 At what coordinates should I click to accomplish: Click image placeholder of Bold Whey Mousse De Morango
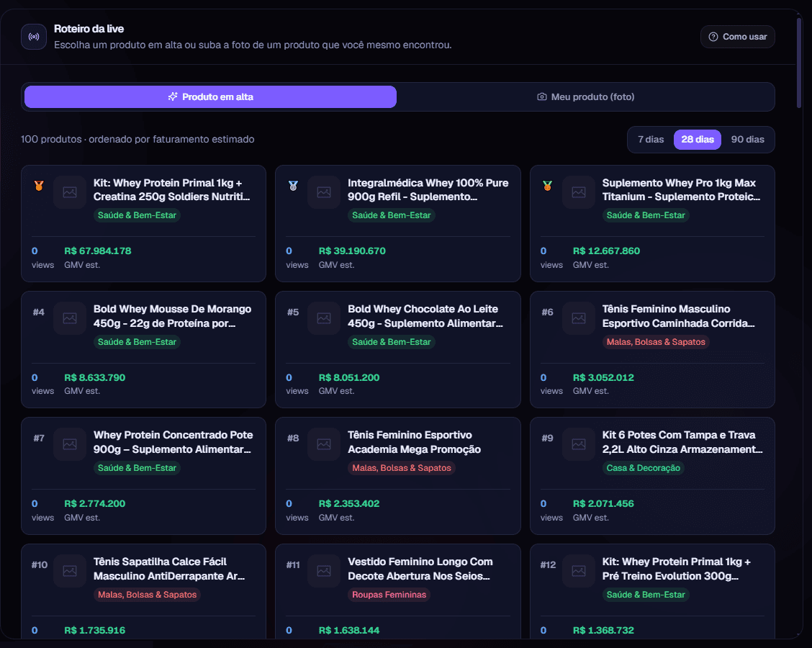[70, 318]
